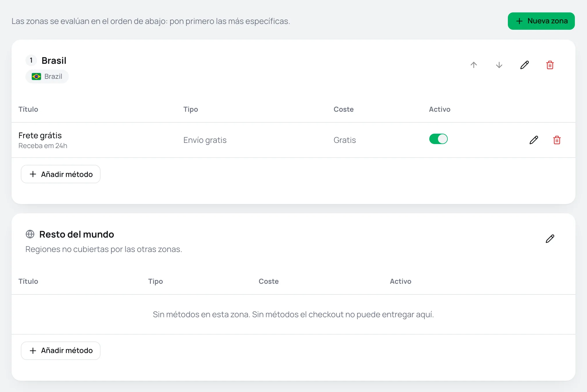Screen dimensions: 587x392
Task: Edit the Brasil zone with pencil icon
Action: (x=525, y=65)
